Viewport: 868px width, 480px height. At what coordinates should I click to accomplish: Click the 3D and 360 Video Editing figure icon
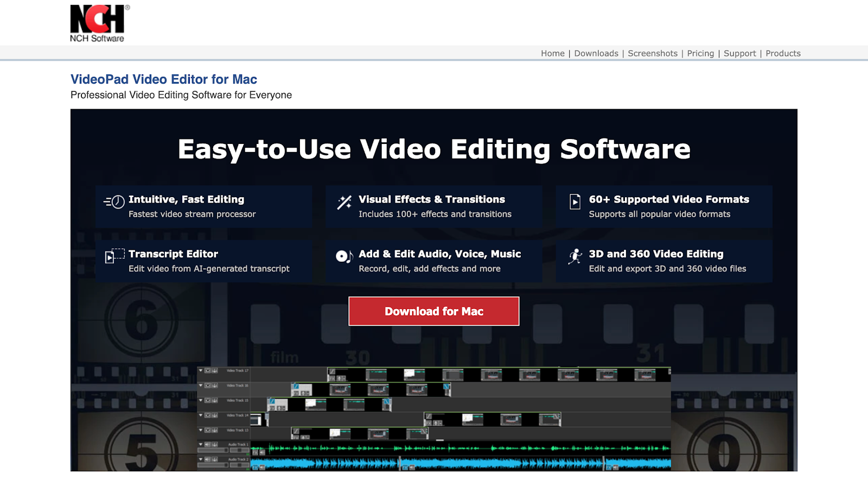(575, 256)
